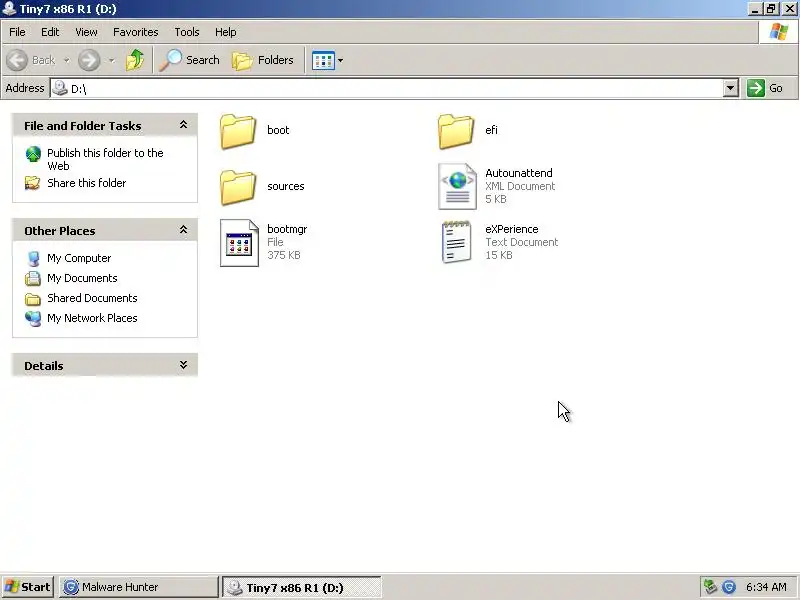Open the My Network Places link
The image size is (800, 600).
click(x=92, y=318)
